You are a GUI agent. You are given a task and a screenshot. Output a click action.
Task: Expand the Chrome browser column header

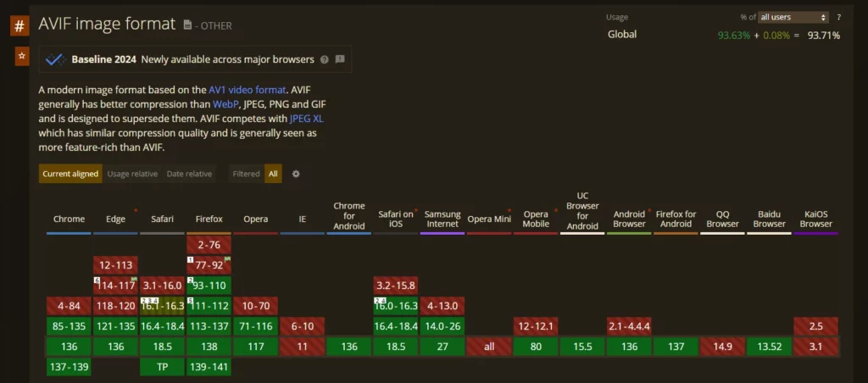69,219
